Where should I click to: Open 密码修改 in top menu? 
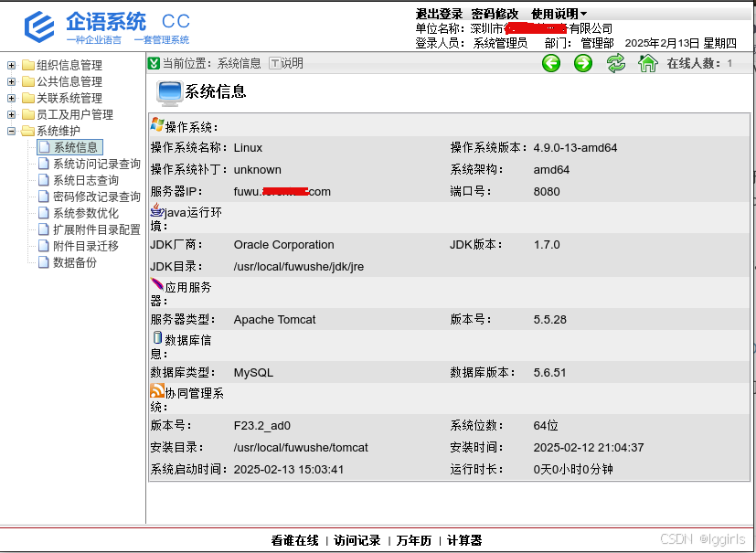[495, 14]
